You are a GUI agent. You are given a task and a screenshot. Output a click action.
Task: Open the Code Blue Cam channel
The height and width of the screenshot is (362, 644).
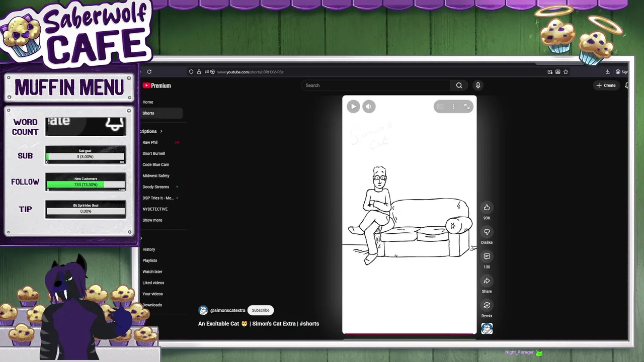coord(155,164)
